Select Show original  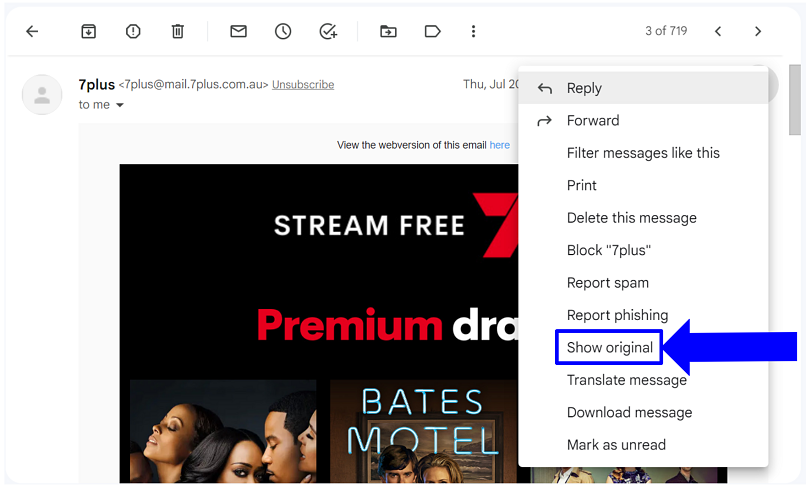[x=610, y=347]
